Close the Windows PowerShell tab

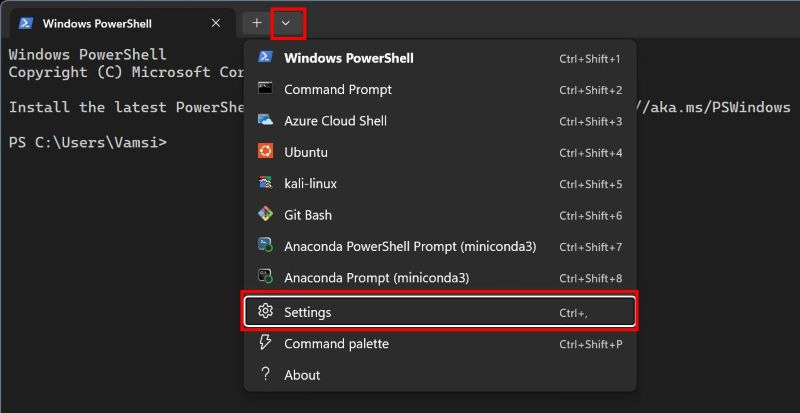click(216, 23)
